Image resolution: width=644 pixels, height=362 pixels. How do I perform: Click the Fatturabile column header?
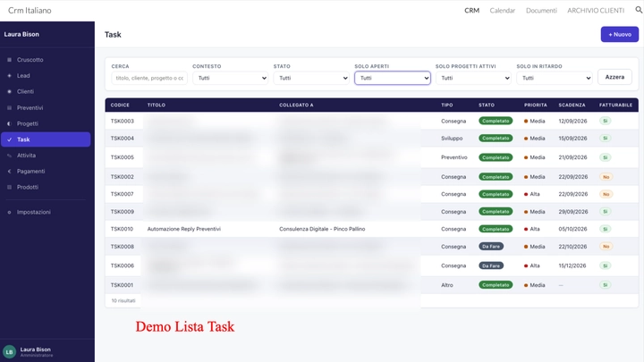615,105
